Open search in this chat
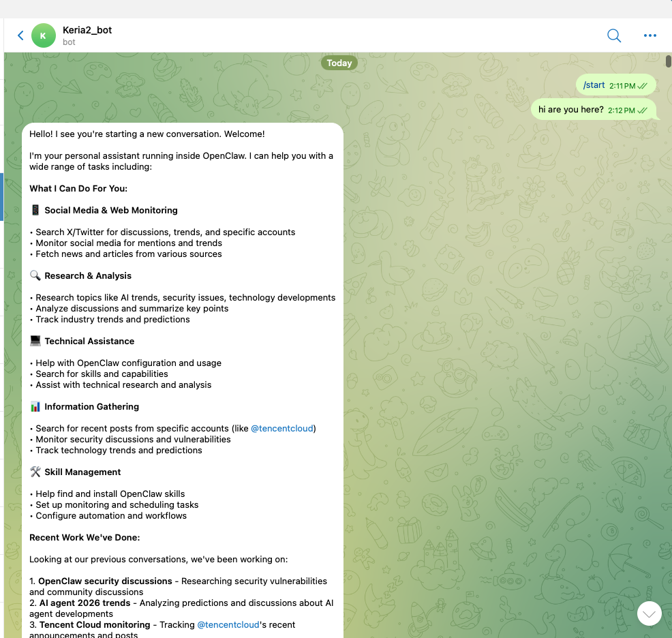 click(x=613, y=35)
